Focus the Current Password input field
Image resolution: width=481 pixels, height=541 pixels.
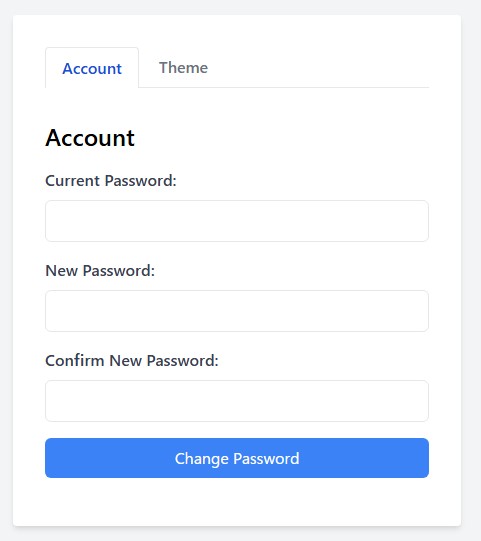click(x=237, y=221)
